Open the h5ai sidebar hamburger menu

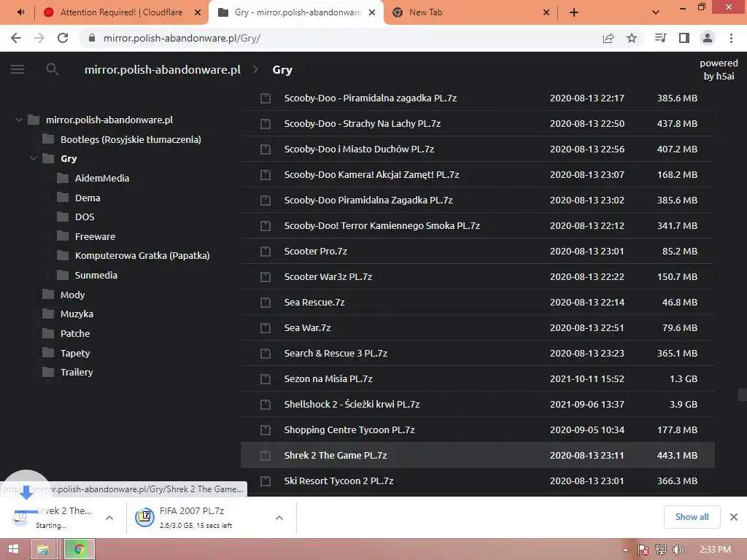(x=18, y=69)
